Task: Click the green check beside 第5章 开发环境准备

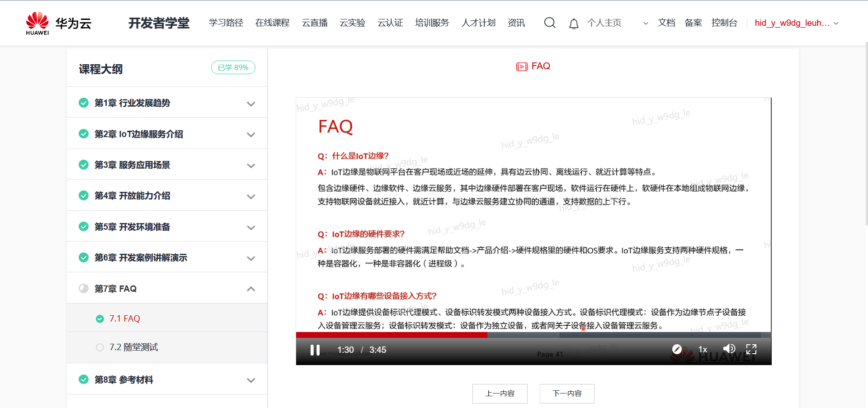Action: coord(84,227)
